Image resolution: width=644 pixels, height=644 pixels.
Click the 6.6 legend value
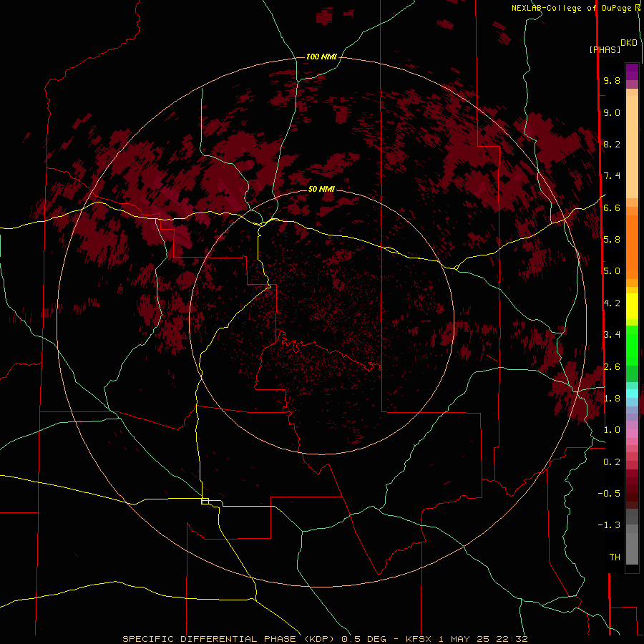click(x=612, y=208)
